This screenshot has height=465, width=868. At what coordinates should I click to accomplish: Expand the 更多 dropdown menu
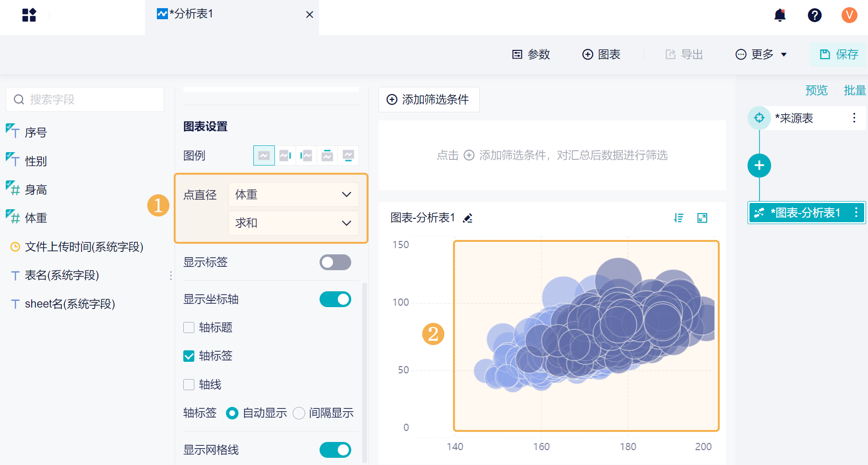pyautogui.click(x=761, y=55)
